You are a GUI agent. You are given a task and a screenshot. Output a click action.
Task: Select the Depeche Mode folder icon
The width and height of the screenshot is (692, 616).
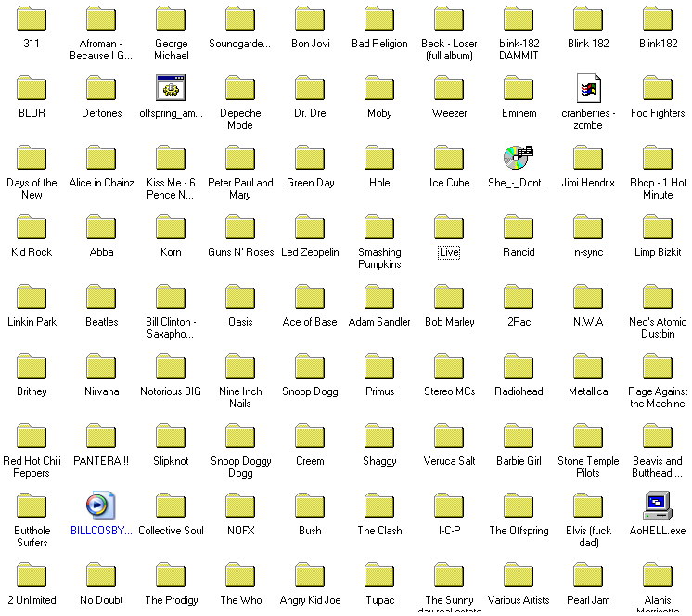(240, 88)
